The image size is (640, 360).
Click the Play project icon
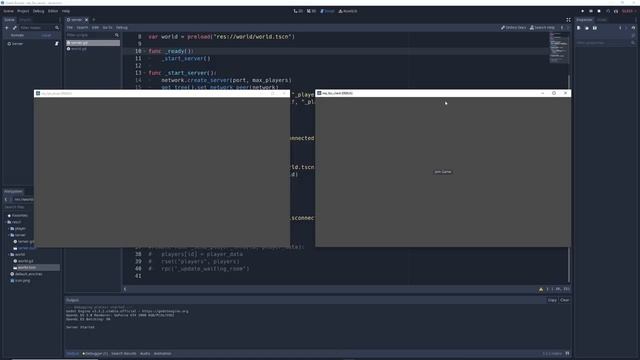(x=582, y=11)
